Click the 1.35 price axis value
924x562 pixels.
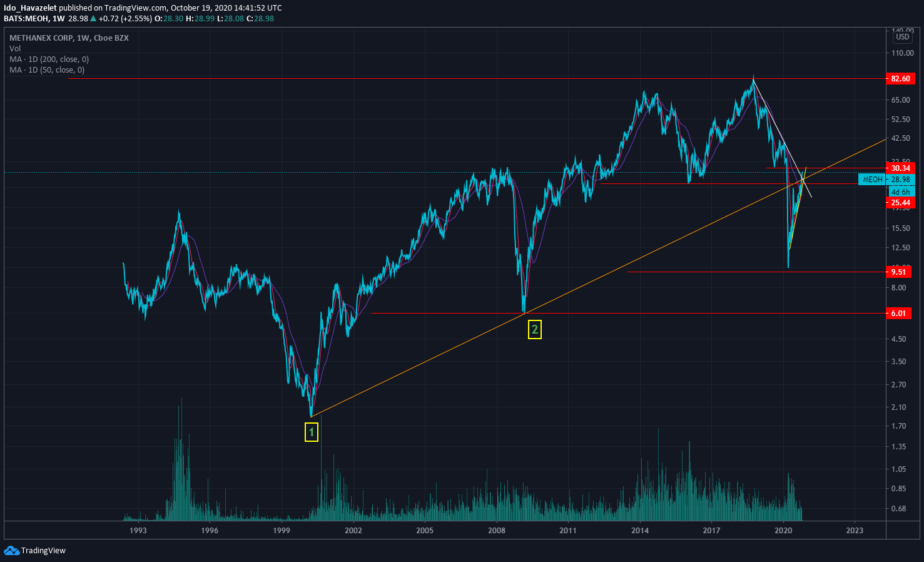pyautogui.click(x=898, y=447)
